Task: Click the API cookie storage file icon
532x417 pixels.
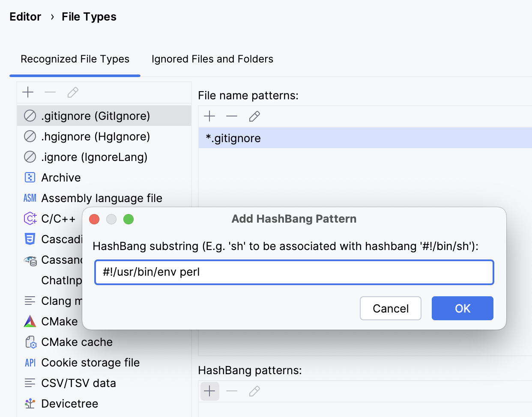Action: pyautogui.click(x=30, y=362)
